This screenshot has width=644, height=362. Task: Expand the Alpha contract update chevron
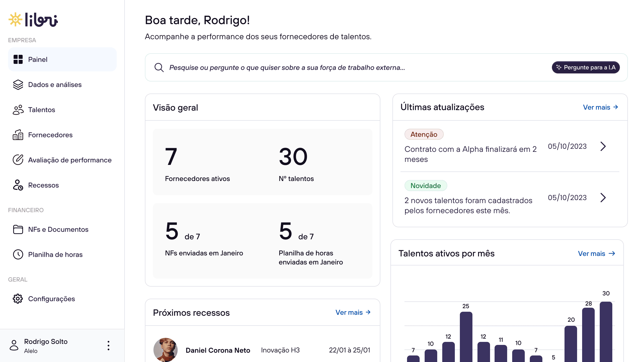click(x=603, y=146)
